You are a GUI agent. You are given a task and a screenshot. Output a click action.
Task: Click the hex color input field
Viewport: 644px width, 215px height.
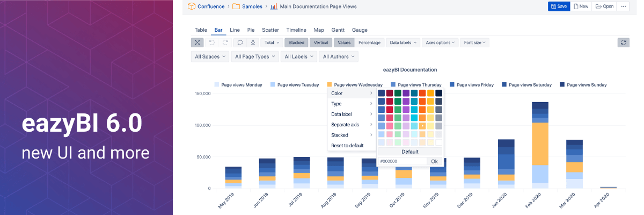402,161
